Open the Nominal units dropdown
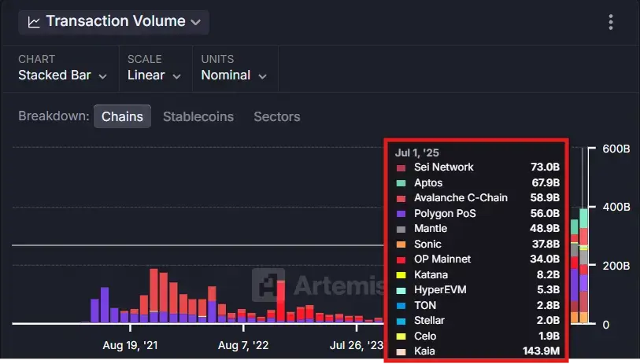Image resolution: width=640 pixels, height=364 pixels. click(234, 75)
